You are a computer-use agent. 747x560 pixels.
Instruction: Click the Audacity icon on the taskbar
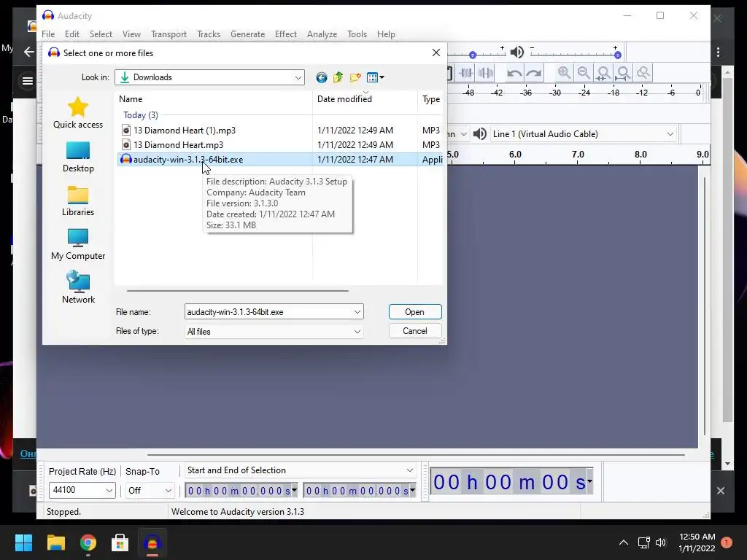[152, 542]
